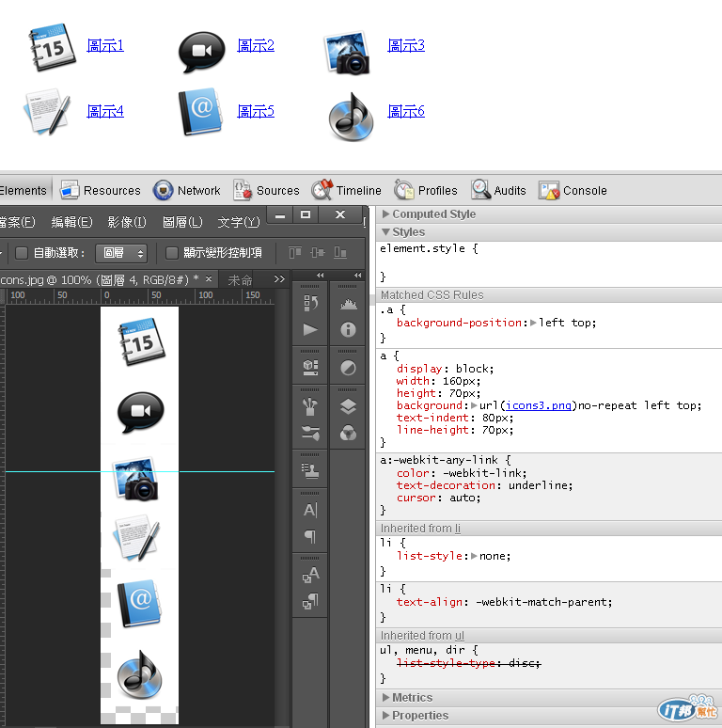Open the Character Styles panel icon
722x728 pixels.
pyautogui.click(x=310, y=575)
